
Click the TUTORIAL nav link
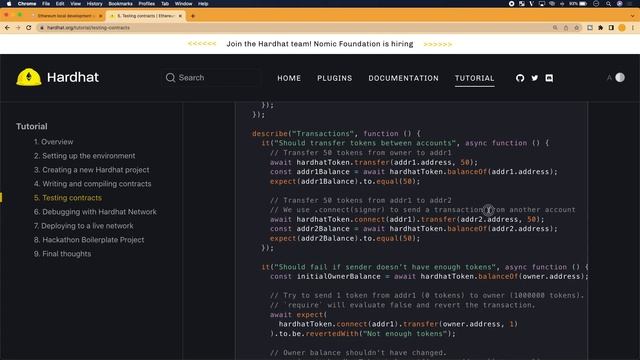pos(474,78)
